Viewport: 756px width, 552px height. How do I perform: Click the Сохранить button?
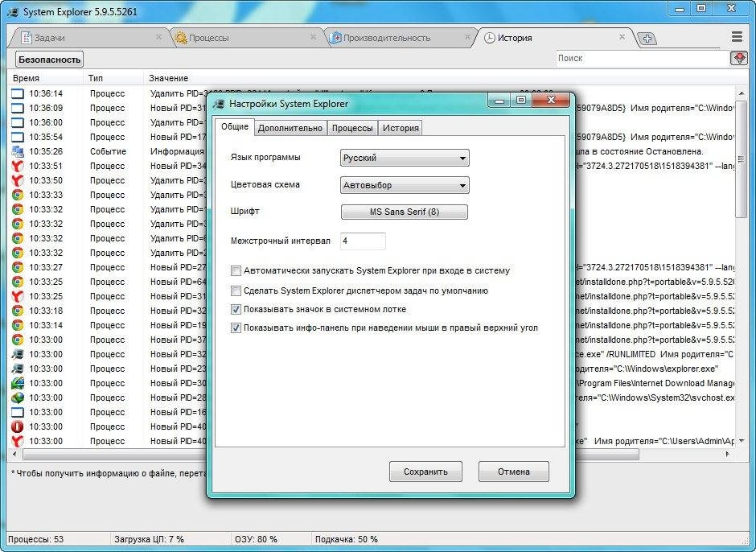pos(425,472)
